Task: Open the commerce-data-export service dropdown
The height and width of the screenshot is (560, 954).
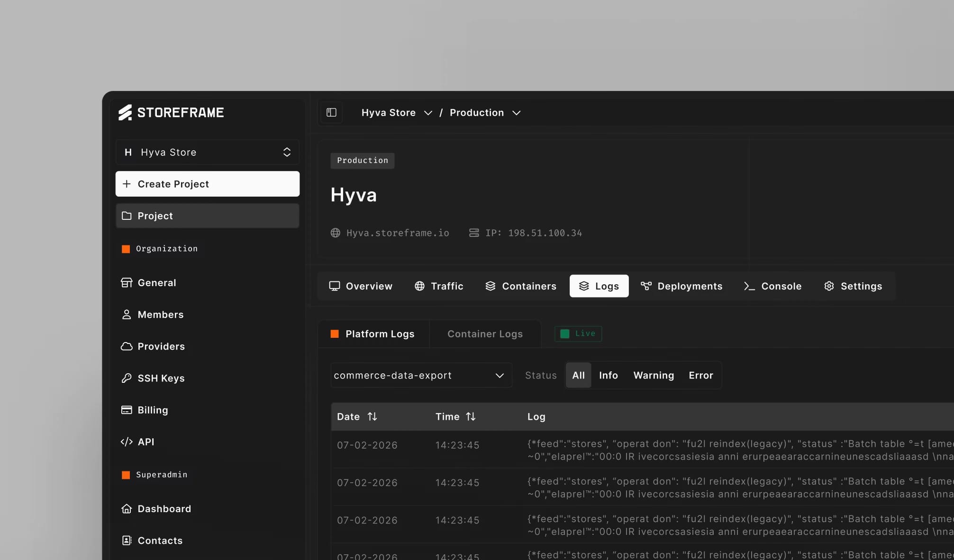Action: (421, 375)
